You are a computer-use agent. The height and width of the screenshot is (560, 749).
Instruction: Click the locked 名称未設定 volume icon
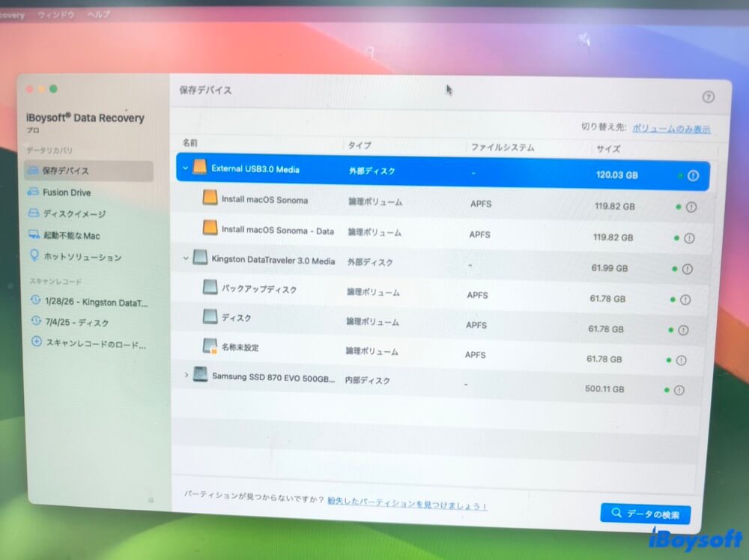click(x=210, y=347)
